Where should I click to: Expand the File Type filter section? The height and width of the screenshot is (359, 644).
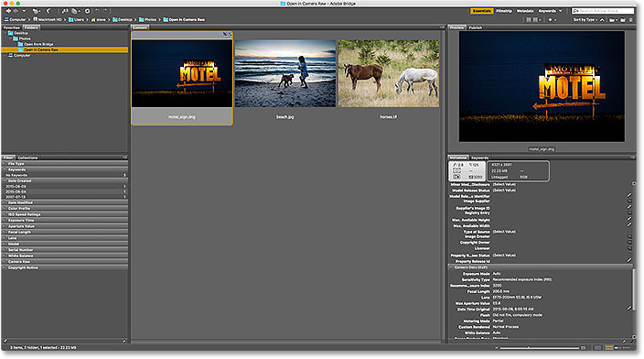[64, 164]
